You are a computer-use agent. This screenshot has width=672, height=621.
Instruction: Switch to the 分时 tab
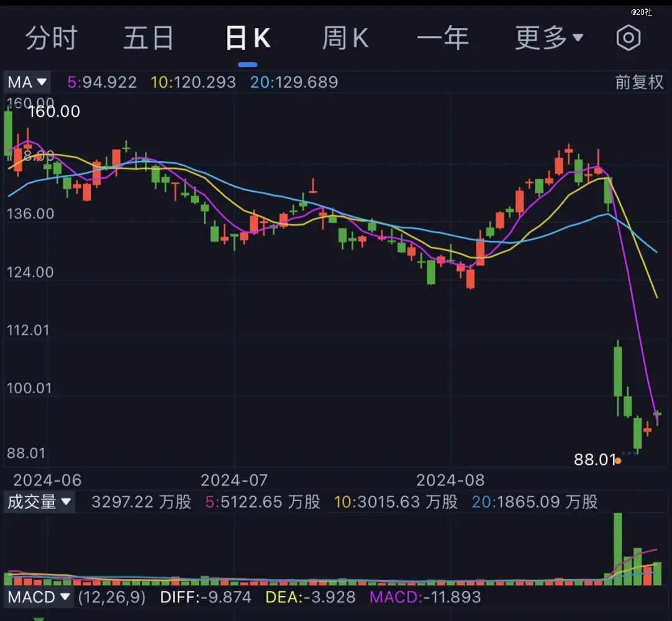pos(52,38)
